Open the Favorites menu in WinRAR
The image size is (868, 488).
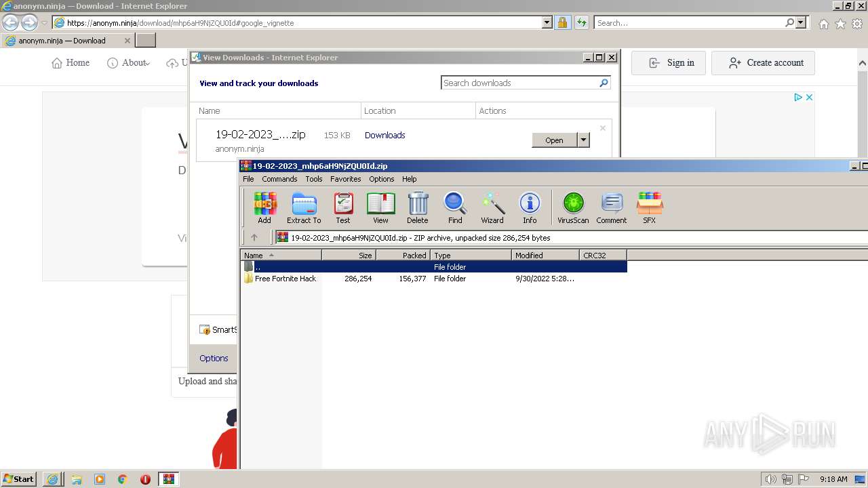pos(346,179)
